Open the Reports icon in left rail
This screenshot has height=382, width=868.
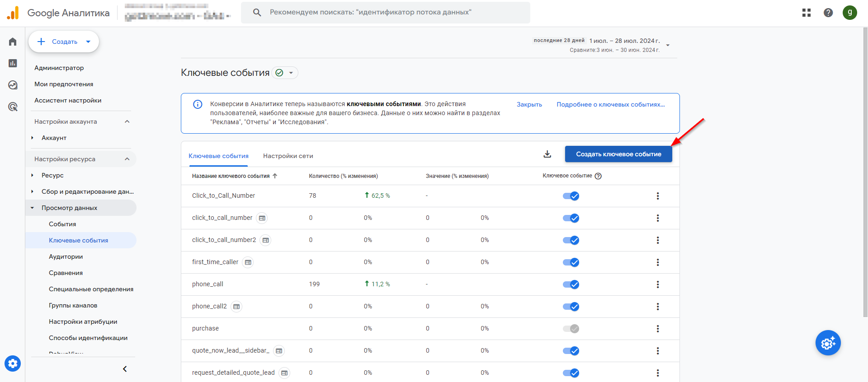(13, 63)
